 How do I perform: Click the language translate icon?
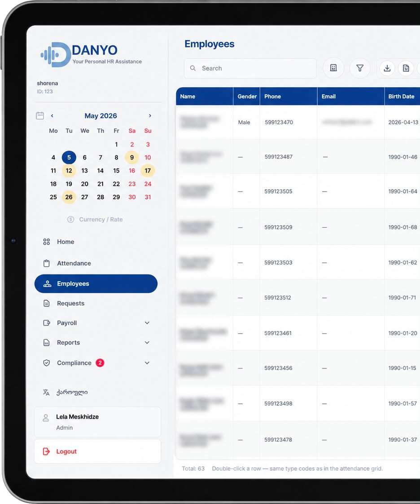[x=46, y=393]
